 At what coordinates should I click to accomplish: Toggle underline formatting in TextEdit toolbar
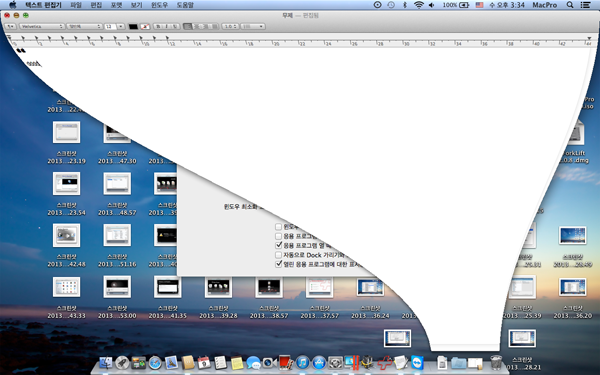click(175, 26)
